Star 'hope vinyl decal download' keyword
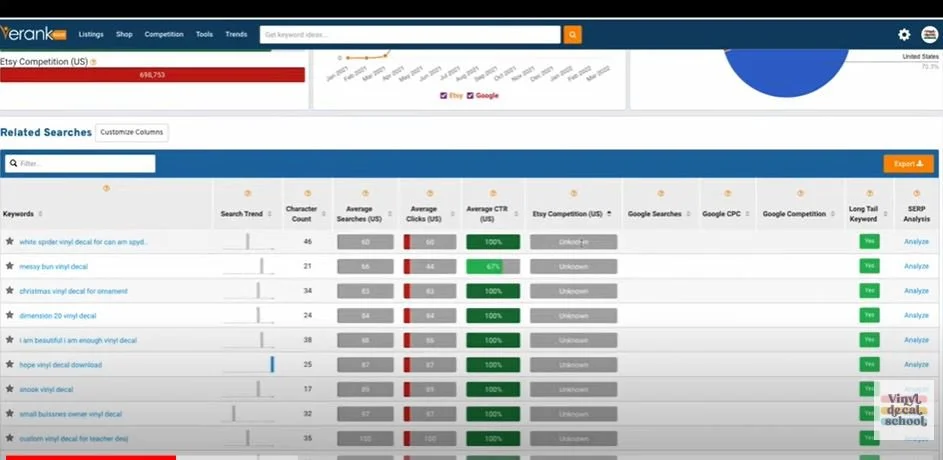 click(x=10, y=364)
